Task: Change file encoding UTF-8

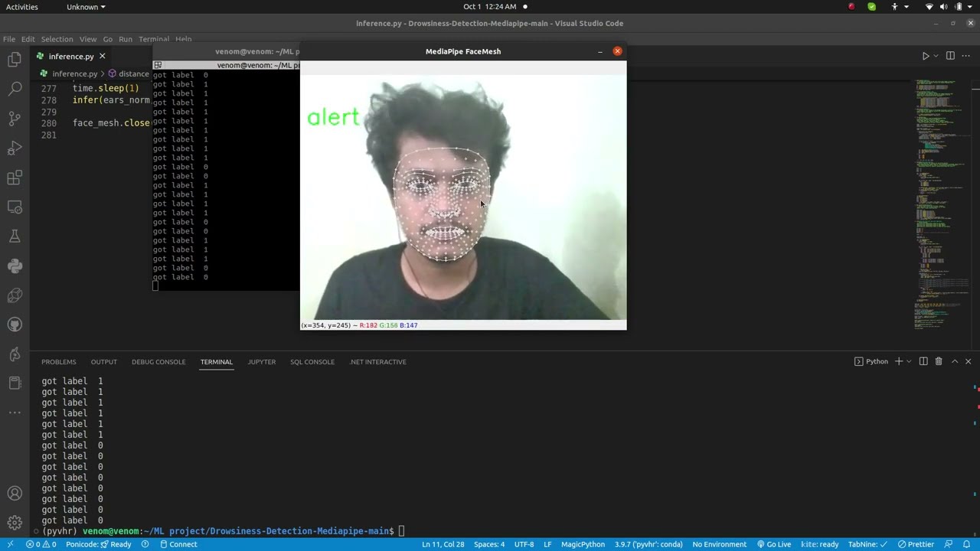Action: [x=524, y=544]
